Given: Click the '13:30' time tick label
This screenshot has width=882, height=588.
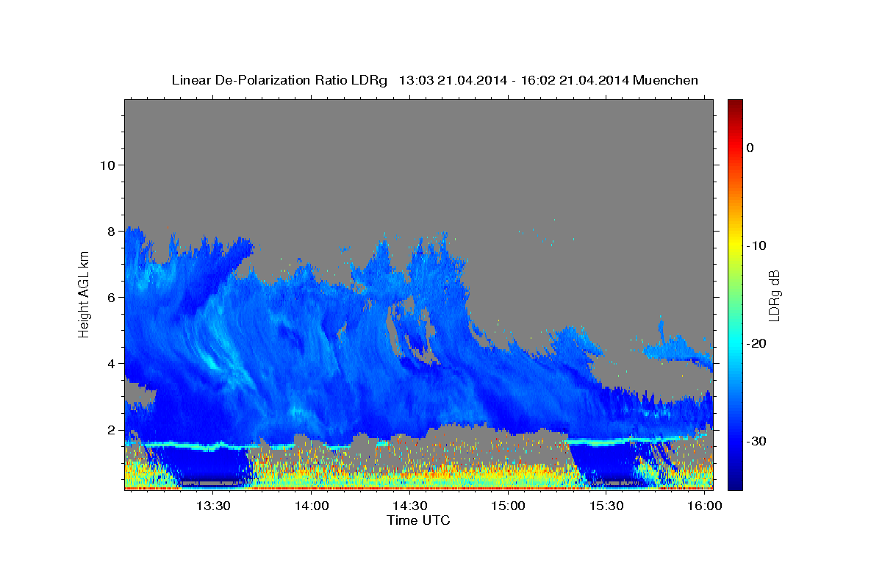Looking at the screenshot, I should (x=213, y=506).
